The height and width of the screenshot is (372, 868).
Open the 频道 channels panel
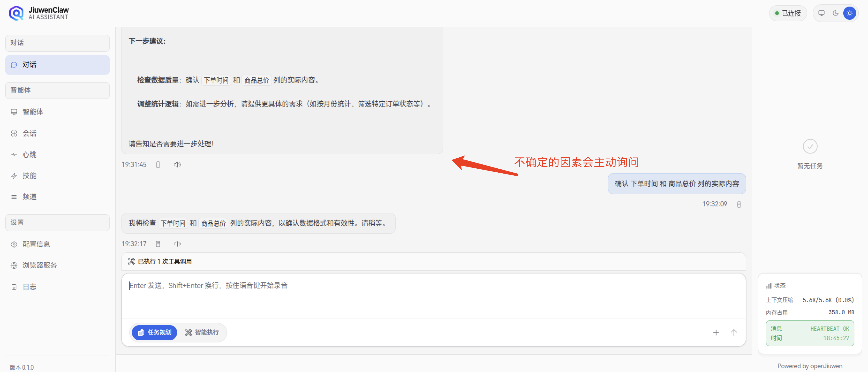coord(29,197)
